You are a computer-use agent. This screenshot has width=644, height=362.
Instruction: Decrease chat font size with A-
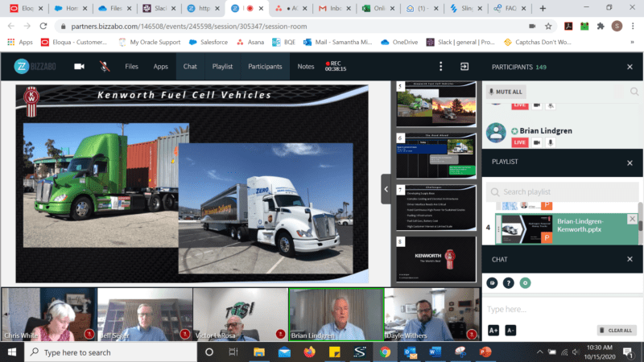(510, 331)
